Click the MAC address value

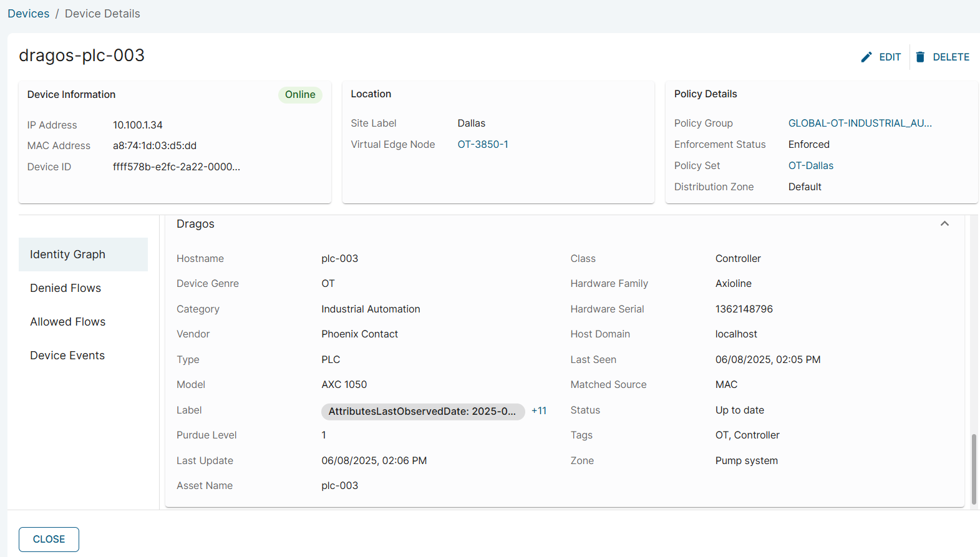click(155, 146)
